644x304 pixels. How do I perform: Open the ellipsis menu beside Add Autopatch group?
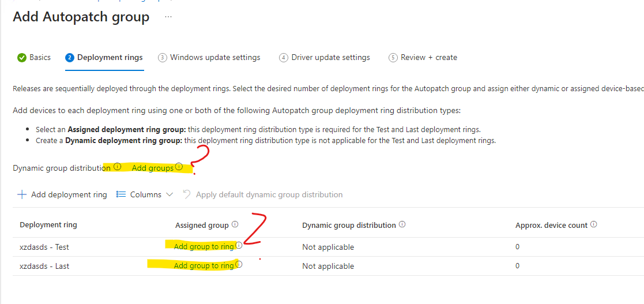coord(168,17)
